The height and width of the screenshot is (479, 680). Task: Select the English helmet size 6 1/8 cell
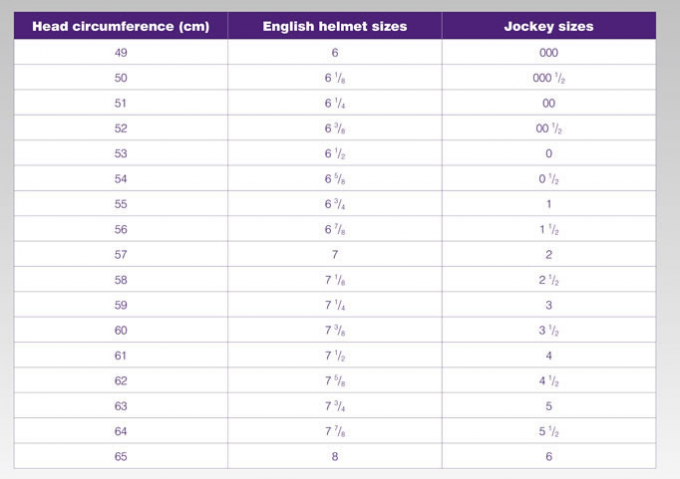pos(335,78)
